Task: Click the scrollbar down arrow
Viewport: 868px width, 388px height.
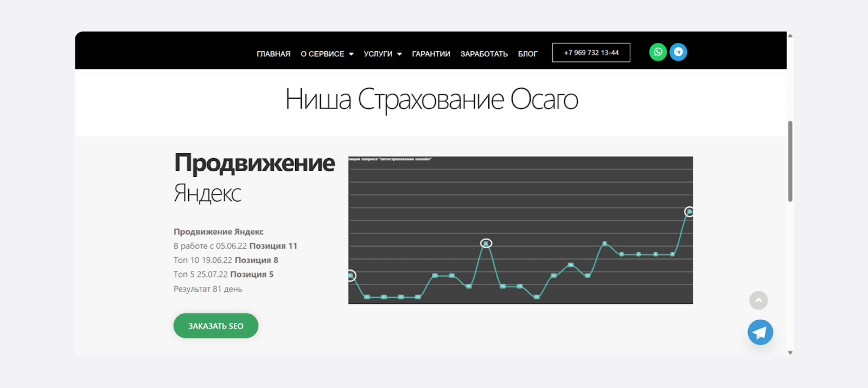Action: tap(790, 353)
